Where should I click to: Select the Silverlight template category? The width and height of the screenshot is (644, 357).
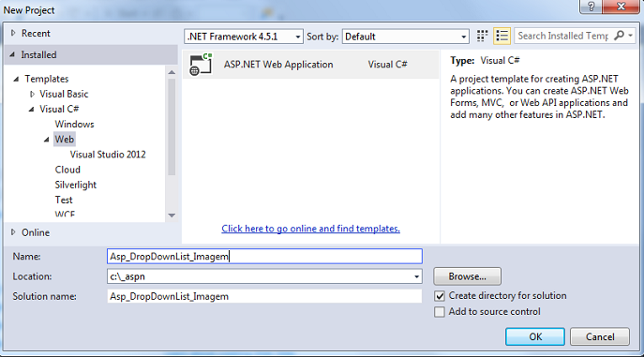click(76, 185)
